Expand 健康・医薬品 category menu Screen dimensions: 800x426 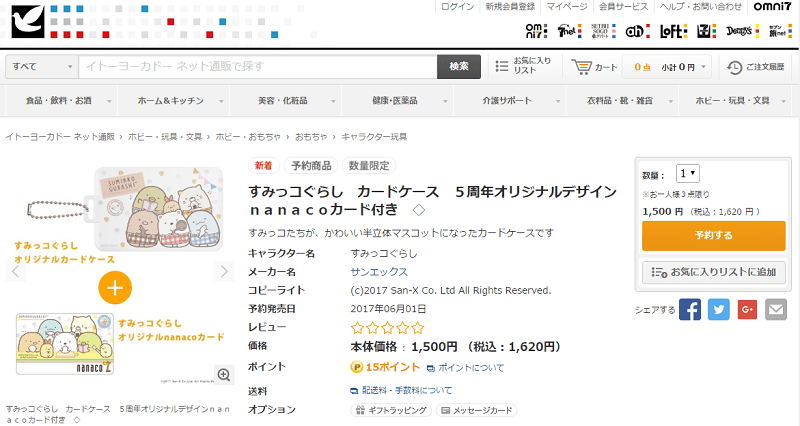[397, 101]
